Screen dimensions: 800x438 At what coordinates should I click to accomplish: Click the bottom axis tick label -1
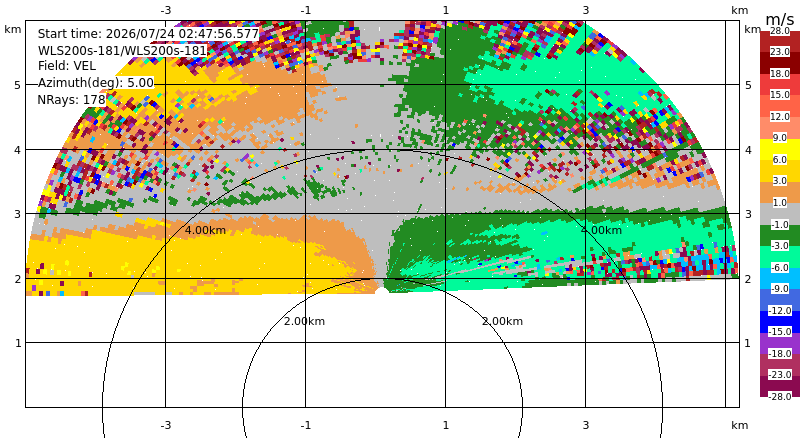[x=306, y=425]
